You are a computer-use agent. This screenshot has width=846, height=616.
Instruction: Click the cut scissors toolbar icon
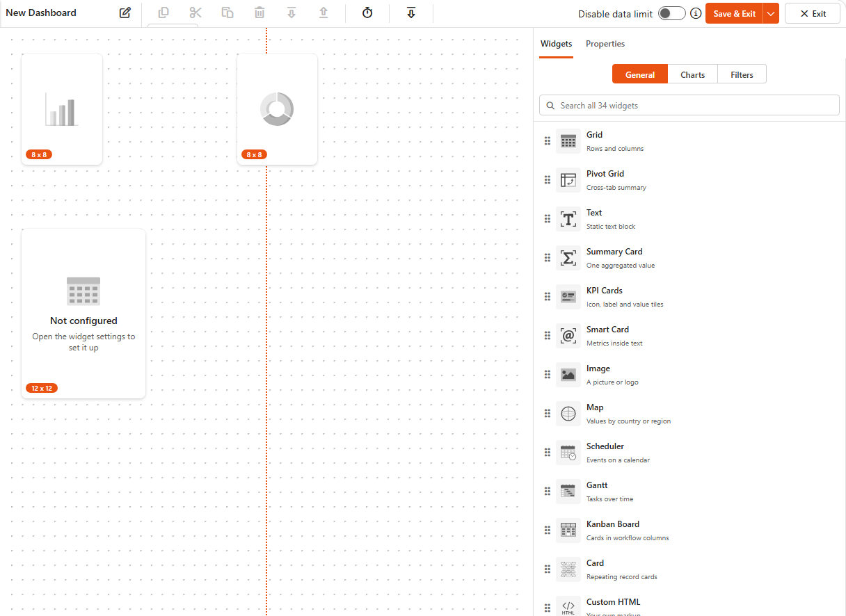point(195,13)
